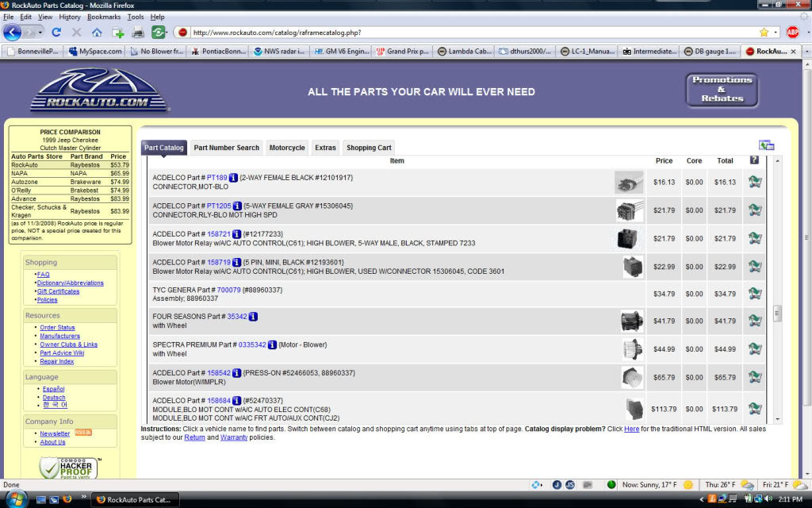Open the FAQ link
This screenshot has width=812, height=508.
44,274
